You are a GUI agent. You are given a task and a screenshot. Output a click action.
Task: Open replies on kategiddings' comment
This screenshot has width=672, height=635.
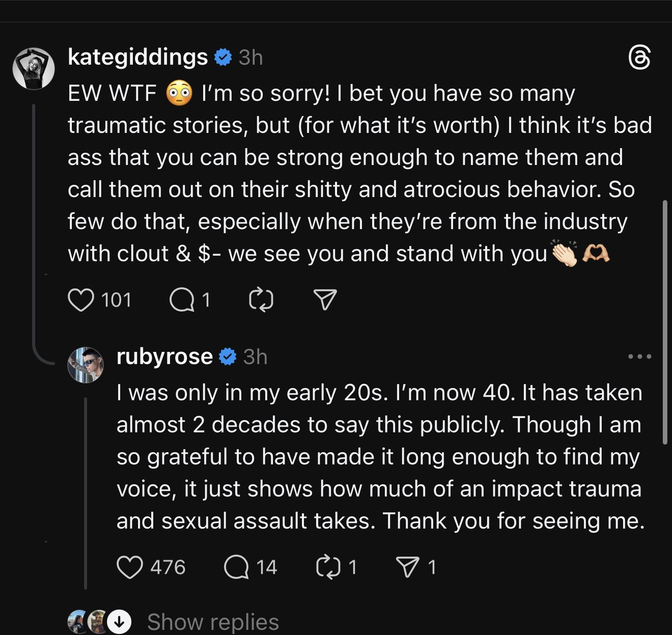182,300
